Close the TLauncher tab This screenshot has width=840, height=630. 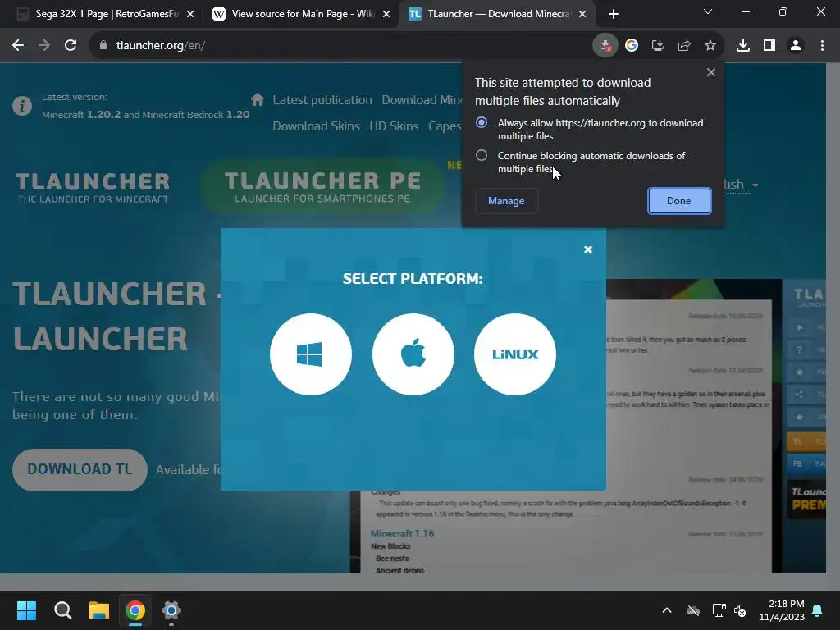click(x=582, y=14)
